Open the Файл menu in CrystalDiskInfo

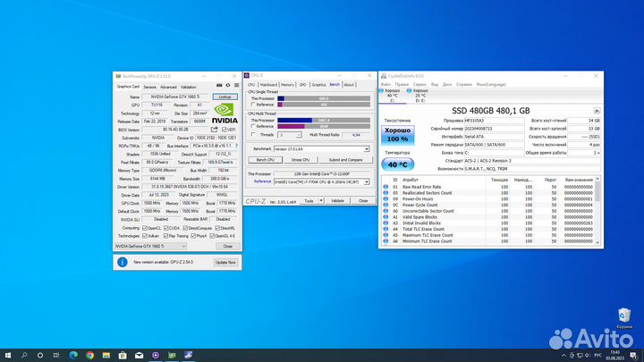386,84
